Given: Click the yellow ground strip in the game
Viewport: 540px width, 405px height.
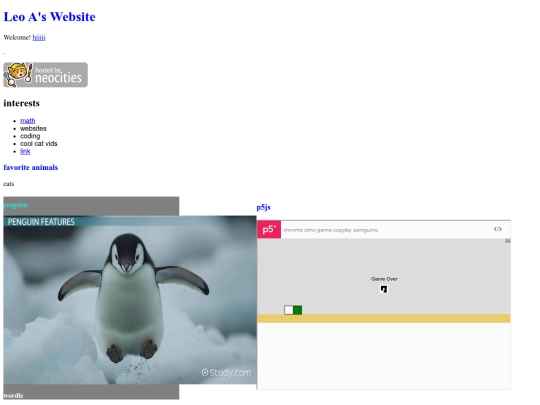Looking at the screenshot, I should (384, 318).
